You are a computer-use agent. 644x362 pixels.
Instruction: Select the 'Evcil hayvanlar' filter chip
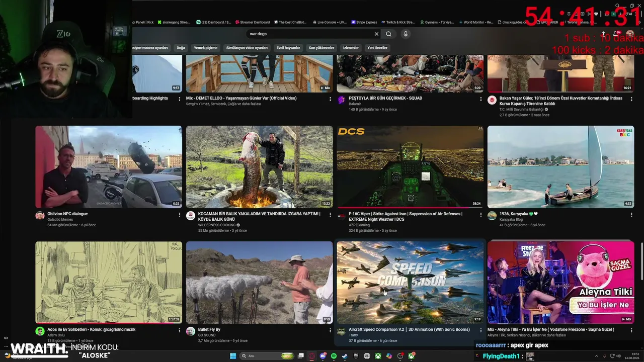pyautogui.click(x=288, y=48)
